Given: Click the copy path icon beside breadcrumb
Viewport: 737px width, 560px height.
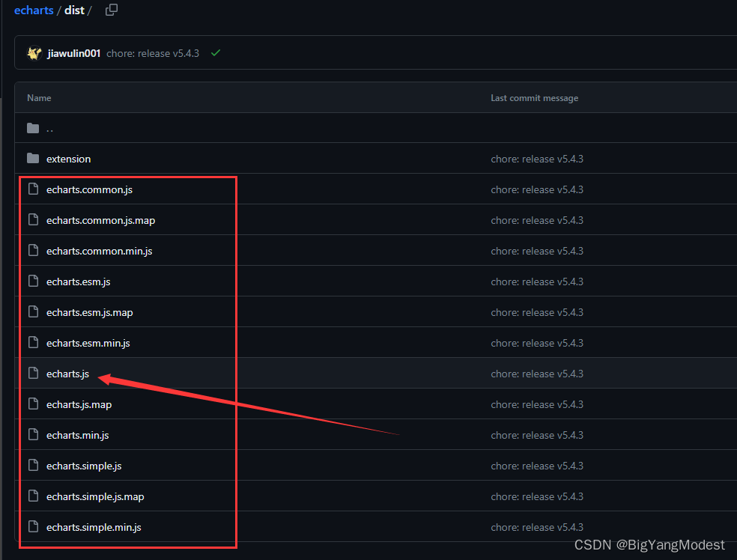Looking at the screenshot, I should pyautogui.click(x=112, y=10).
